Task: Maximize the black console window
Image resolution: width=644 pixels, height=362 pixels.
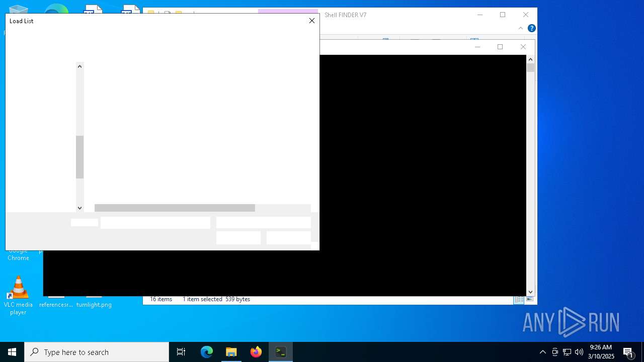Action: coord(500,47)
